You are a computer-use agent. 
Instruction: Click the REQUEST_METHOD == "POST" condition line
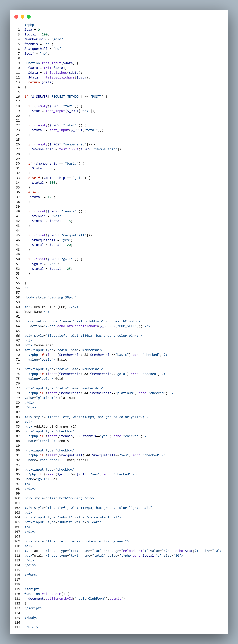point(66,97)
